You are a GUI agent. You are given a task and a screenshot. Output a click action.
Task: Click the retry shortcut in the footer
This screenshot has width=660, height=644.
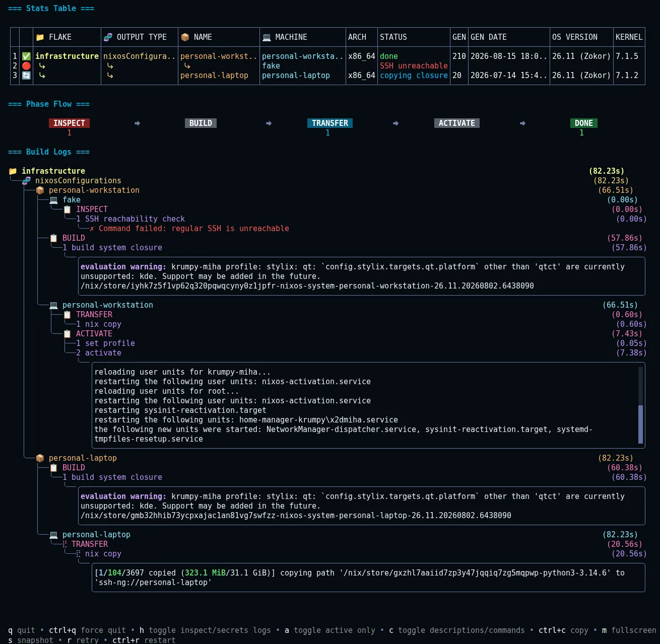[83, 640]
